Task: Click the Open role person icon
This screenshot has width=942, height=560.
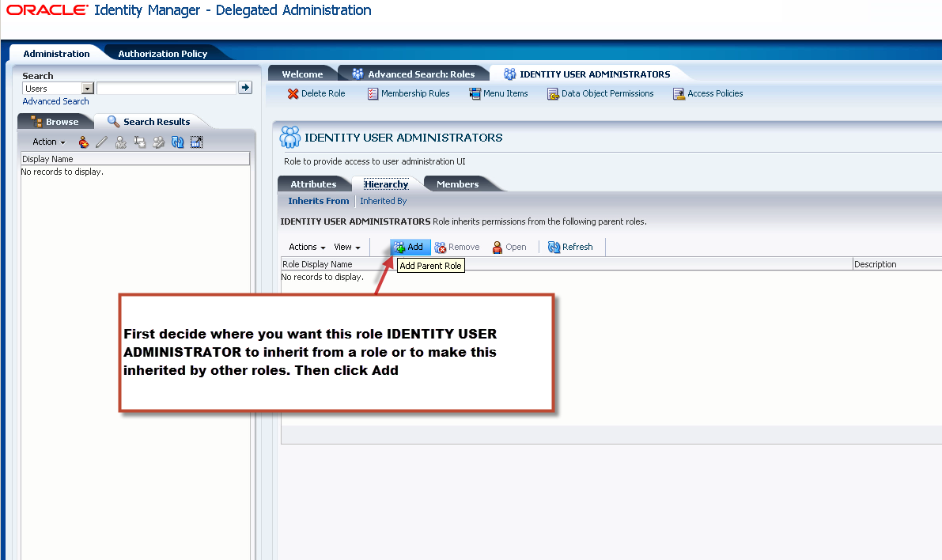Action: tap(497, 247)
